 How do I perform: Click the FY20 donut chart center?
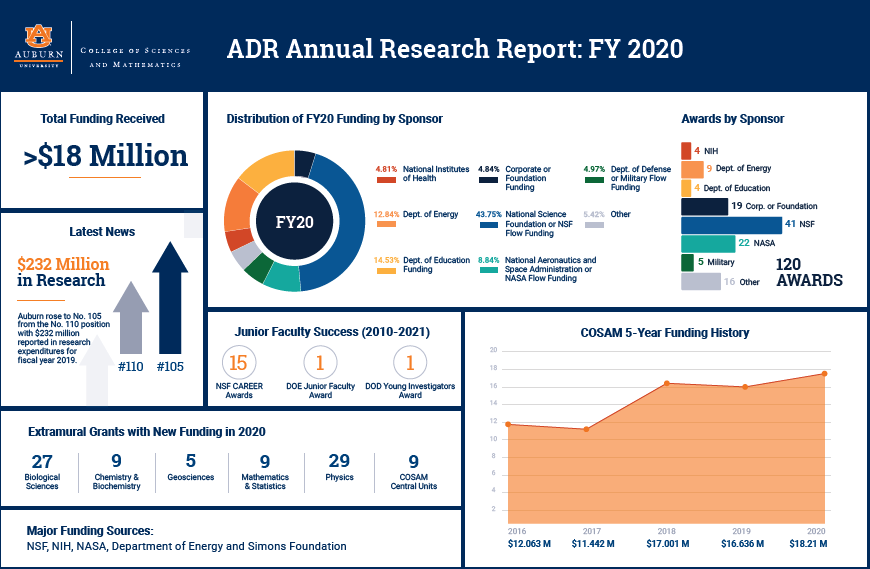pyautogui.click(x=294, y=221)
